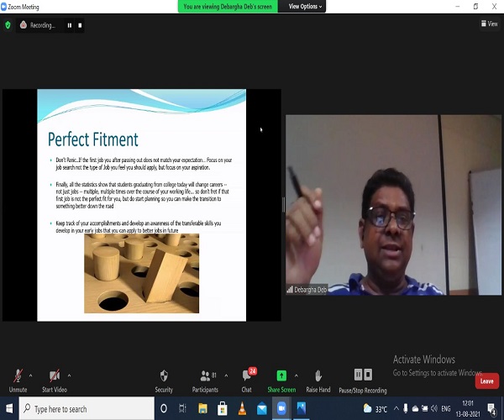Open VLC media player from taskbar

point(242,409)
